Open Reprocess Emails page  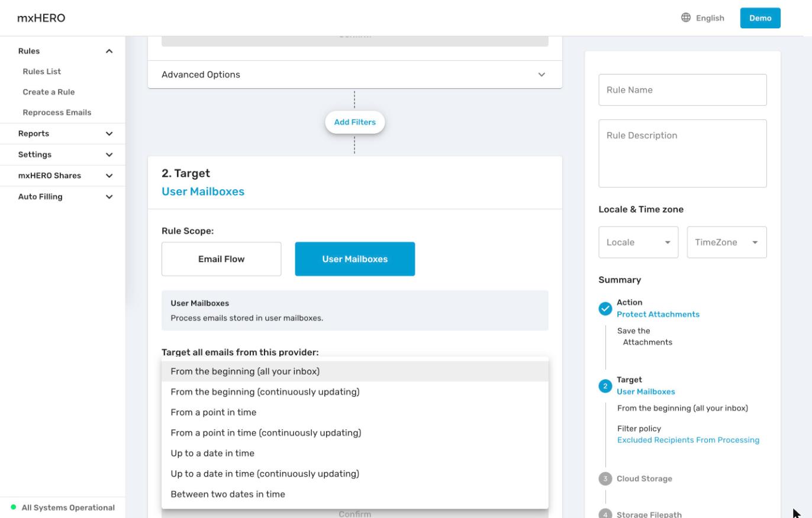pyautogui.click(x=57, y=112)
